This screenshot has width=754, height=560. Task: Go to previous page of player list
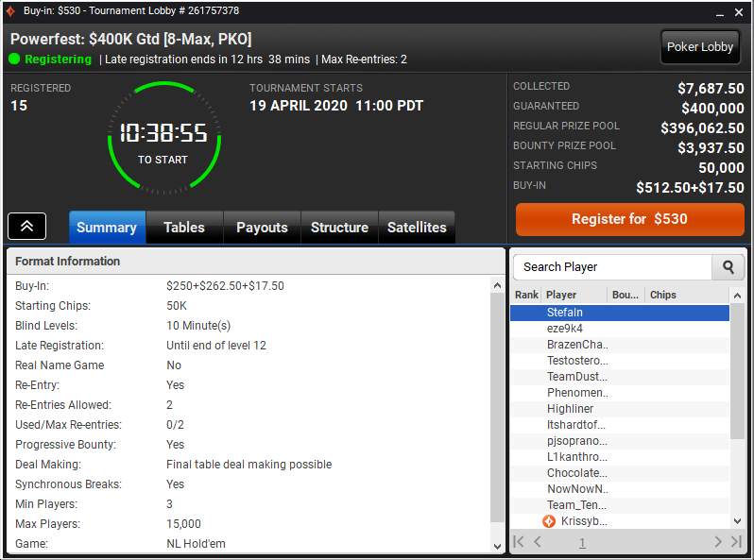click(x=538, y=542)
